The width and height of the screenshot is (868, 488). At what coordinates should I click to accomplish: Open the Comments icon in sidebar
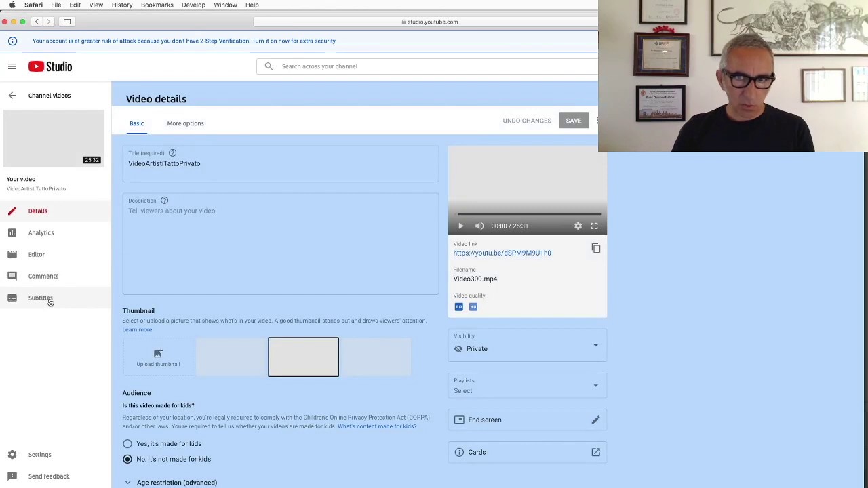pos(12,276)
